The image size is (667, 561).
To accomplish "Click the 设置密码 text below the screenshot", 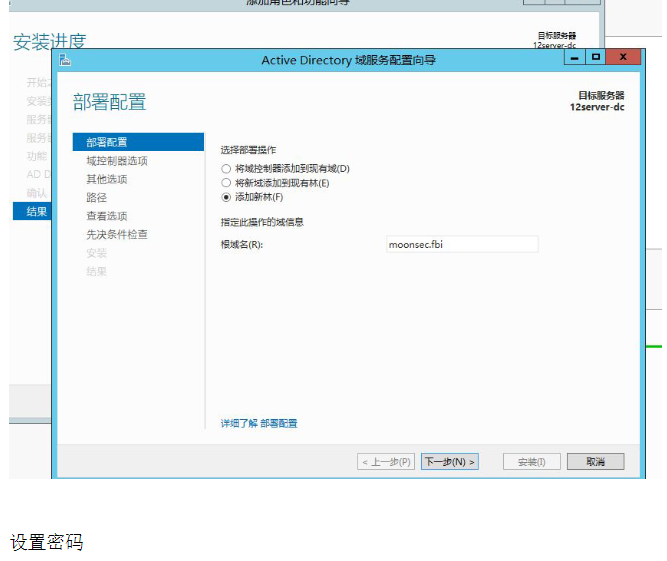I will pos(46,542).
